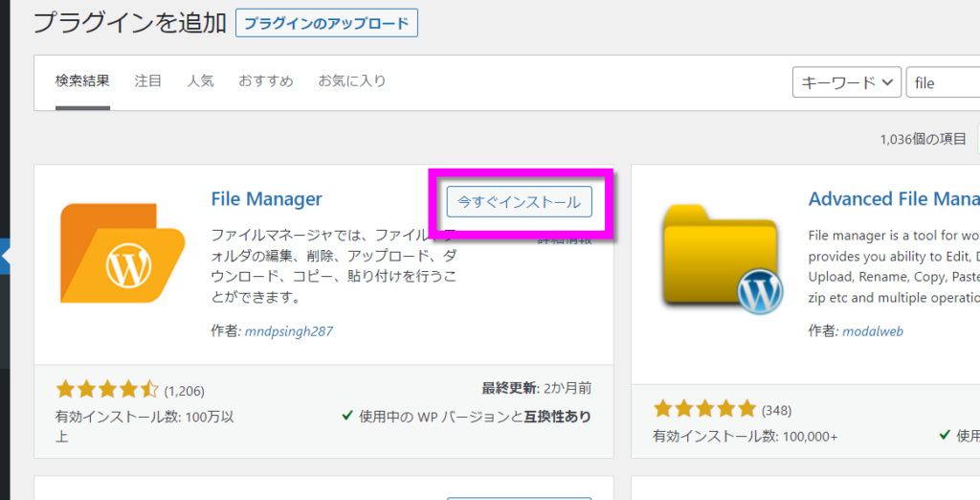Open the キーワード search type dropdown
Image resolution: width=980 pixels, height=500 pixels.
[846, 82]
